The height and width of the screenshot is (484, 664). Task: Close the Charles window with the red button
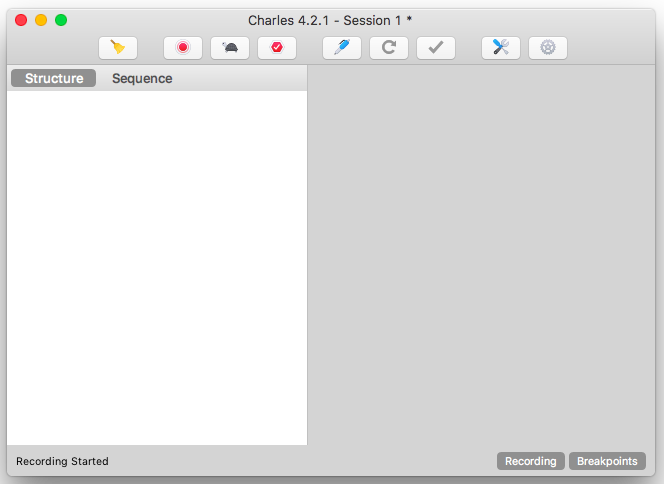click(21, 20)
